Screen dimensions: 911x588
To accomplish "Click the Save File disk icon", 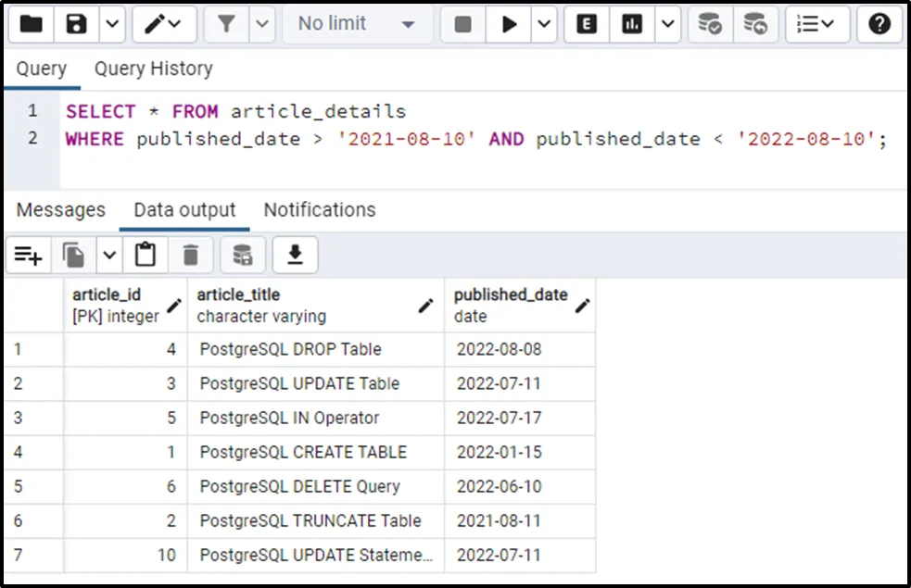I will 76,24.
